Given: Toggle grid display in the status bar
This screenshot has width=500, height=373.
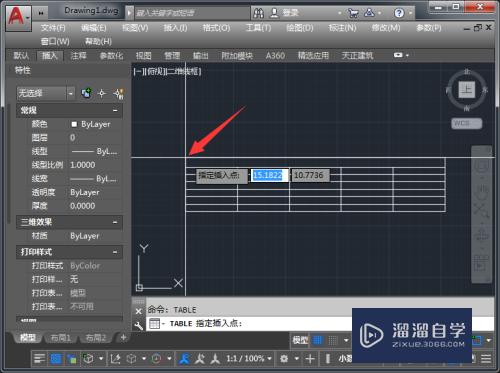Looking at the screenshot, I should click(x=318, y=340).
